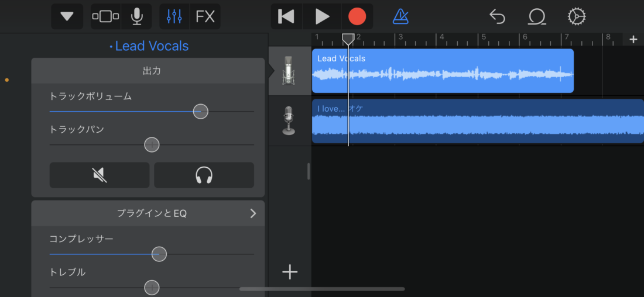Select the second track's microphone icon
644x297 pixels.
pos(289,121)
